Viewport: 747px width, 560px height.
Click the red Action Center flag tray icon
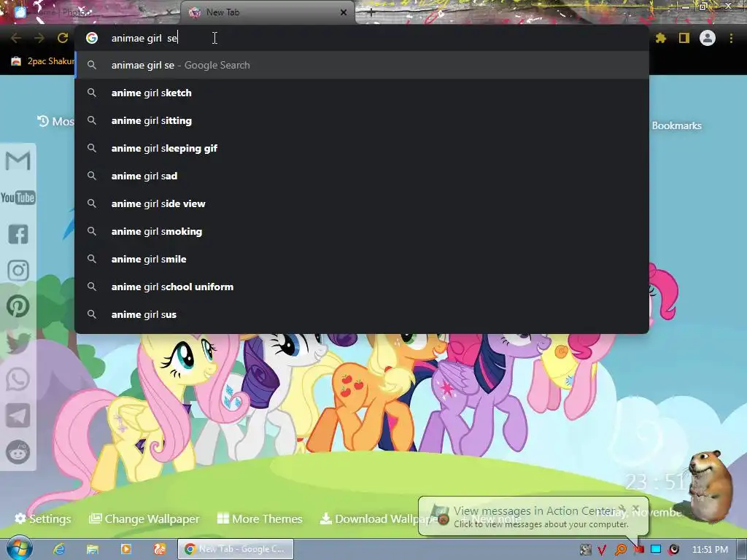[x=639, y=550]
